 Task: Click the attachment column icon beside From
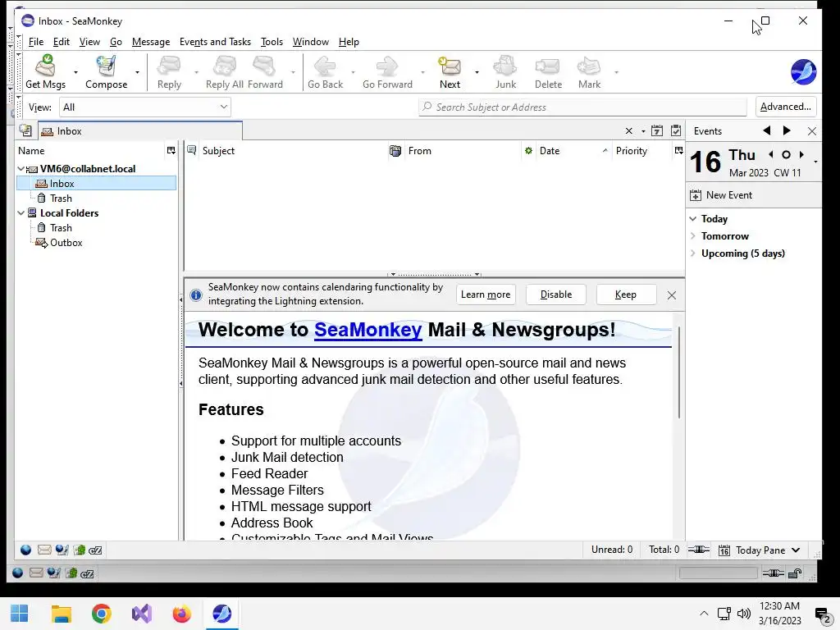click(395, 151)
